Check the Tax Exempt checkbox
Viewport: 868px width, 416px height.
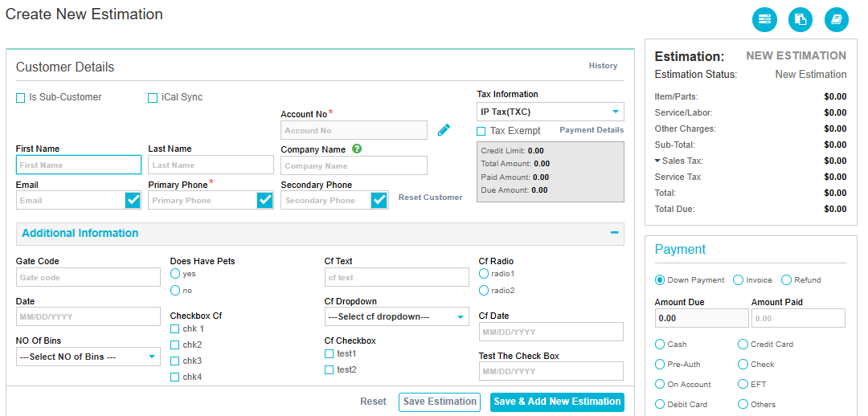click(x=481, y=131)
